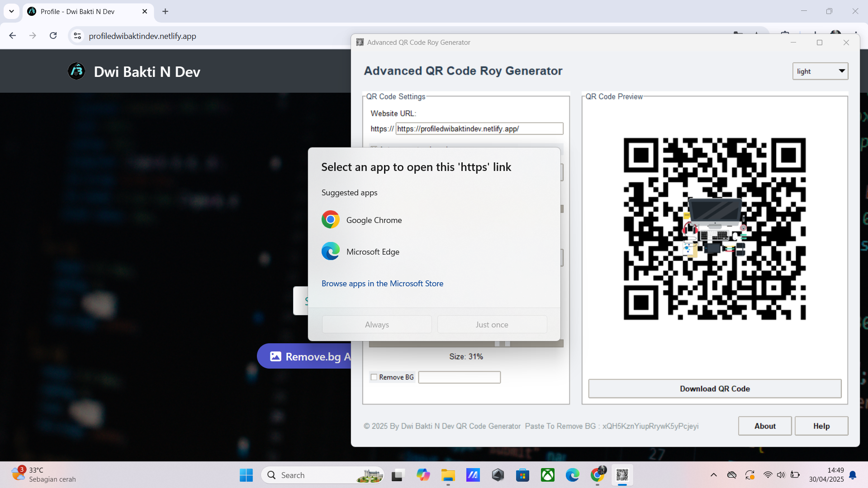
Task: Open the notification bell
Action: 853,475
